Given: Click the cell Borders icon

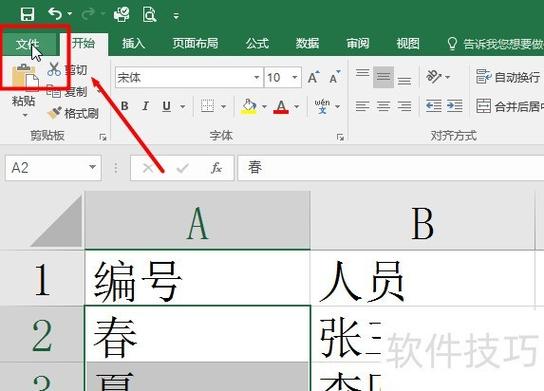Looking at the screenshot, I should tap(207, 106).
